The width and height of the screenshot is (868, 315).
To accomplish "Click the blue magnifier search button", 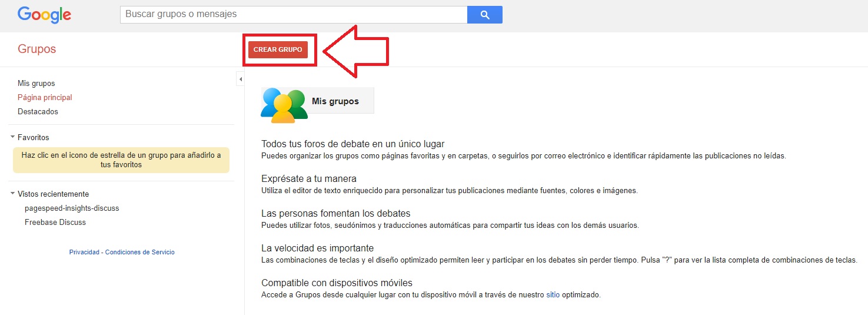I will pos(485,15).
